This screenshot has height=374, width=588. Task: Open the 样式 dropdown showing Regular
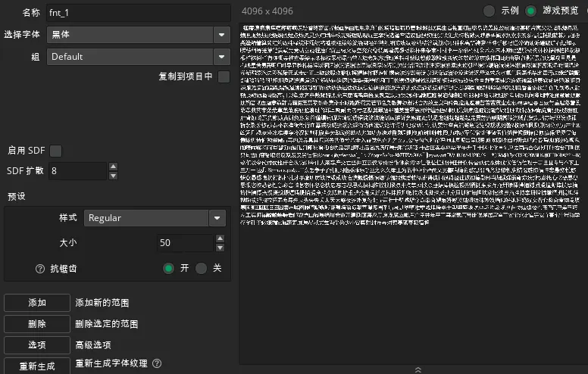(155, 218)
